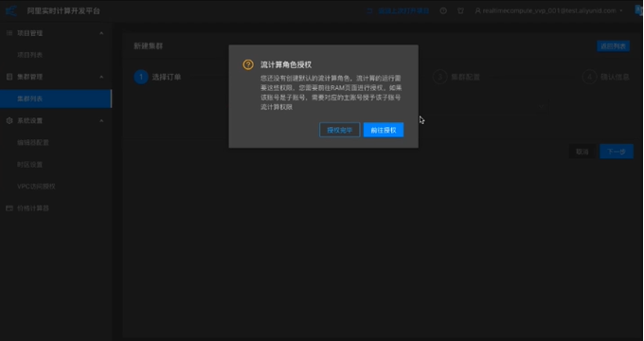Open the realtimecompute account dropdown arrow
The image size is (644, 341).
pos(621,10)
